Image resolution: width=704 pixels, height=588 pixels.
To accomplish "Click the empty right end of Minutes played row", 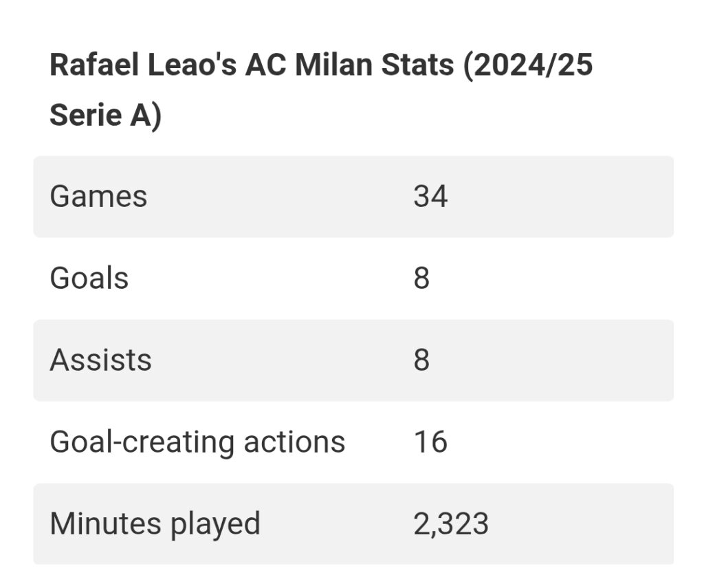I will [619, 524].
